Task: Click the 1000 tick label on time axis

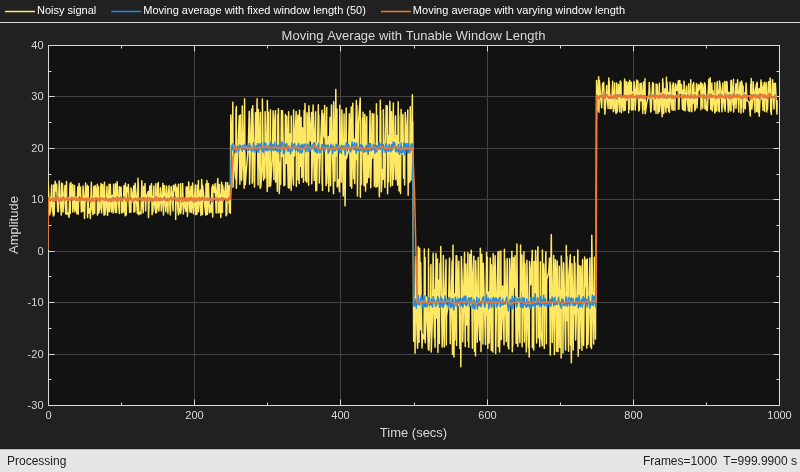Action: 779,415
